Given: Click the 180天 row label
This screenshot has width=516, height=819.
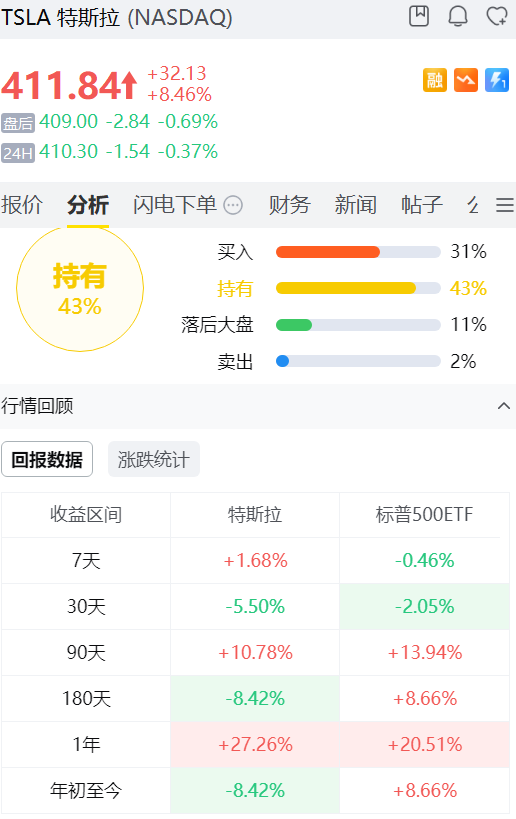Looking at the screenshot, I should tap(86, 699).
